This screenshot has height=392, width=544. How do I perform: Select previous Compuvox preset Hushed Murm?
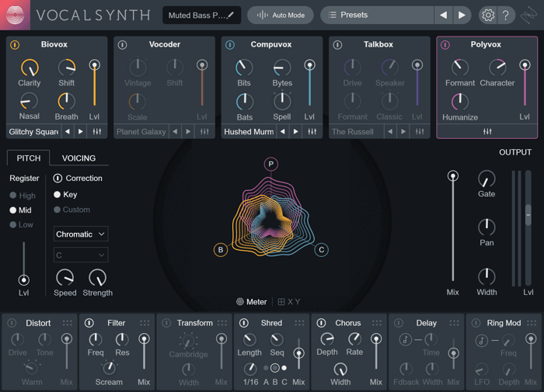tap(283, 131)
